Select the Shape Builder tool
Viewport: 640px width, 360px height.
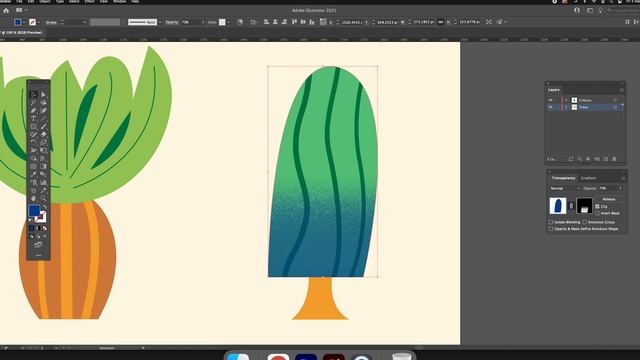click(33, 158)
